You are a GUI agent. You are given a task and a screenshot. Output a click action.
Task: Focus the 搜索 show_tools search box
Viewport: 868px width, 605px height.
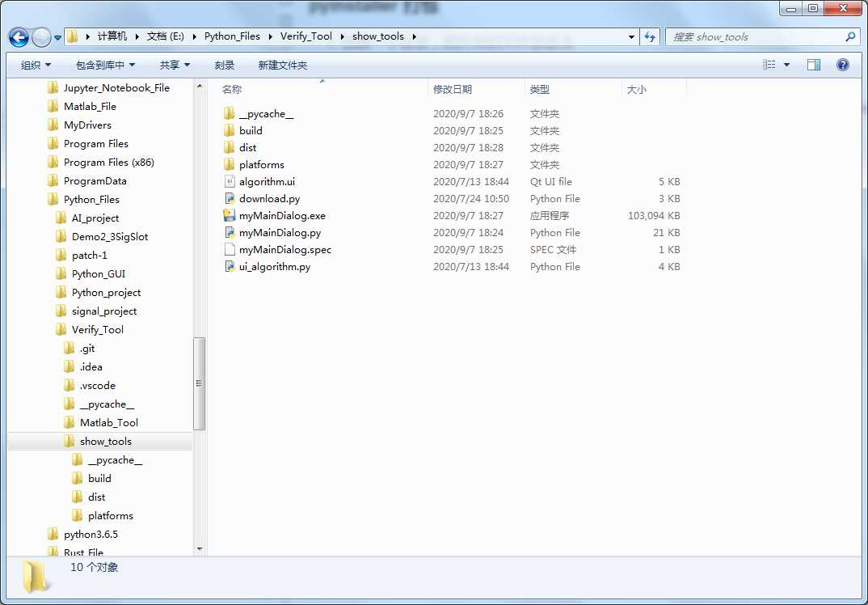point(763,37)
